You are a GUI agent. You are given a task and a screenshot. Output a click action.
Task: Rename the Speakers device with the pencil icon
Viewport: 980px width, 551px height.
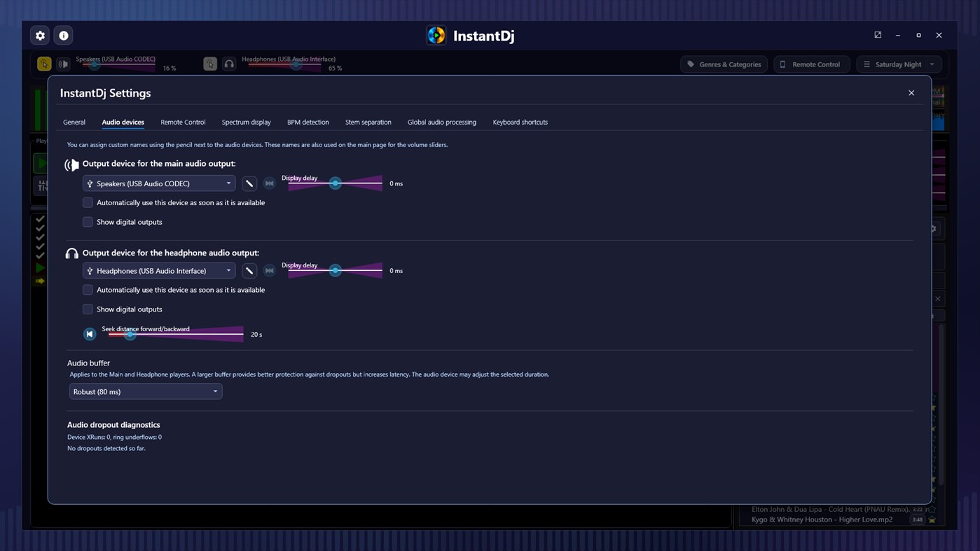tap(249, 183)
